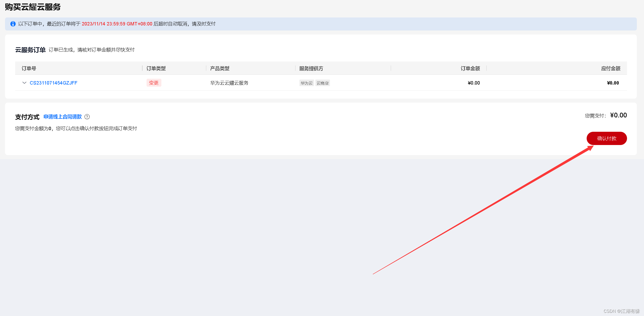Click the blue info icon in the banner
The width and height of the screenshot is (644, 316).
[x=13, y=24]
